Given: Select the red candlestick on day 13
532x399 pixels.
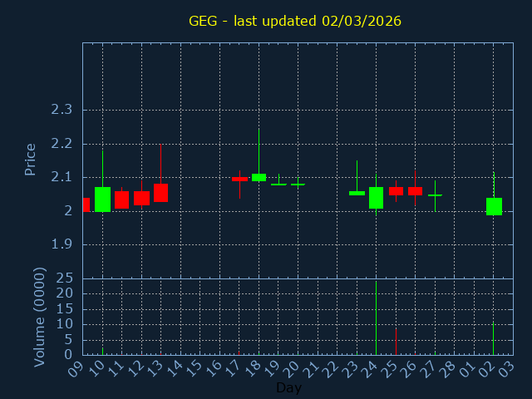Looking at the screenshot, I should point(160,193).
